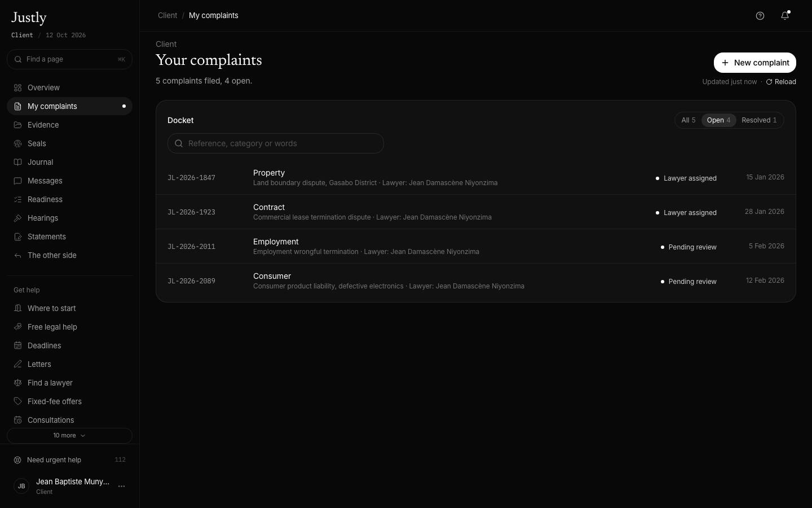Viewport: 812px width, 508px height.
Task: Switch docket filter to All 5
Action: point(688,120)
